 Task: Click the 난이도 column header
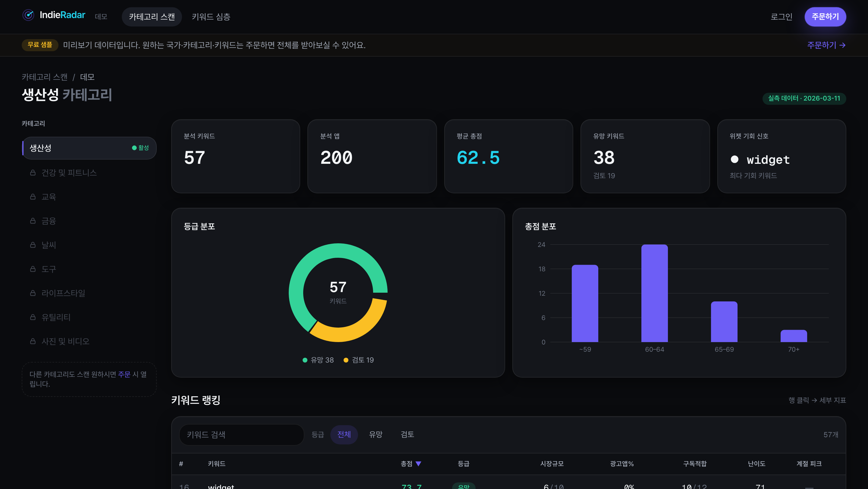756,464
